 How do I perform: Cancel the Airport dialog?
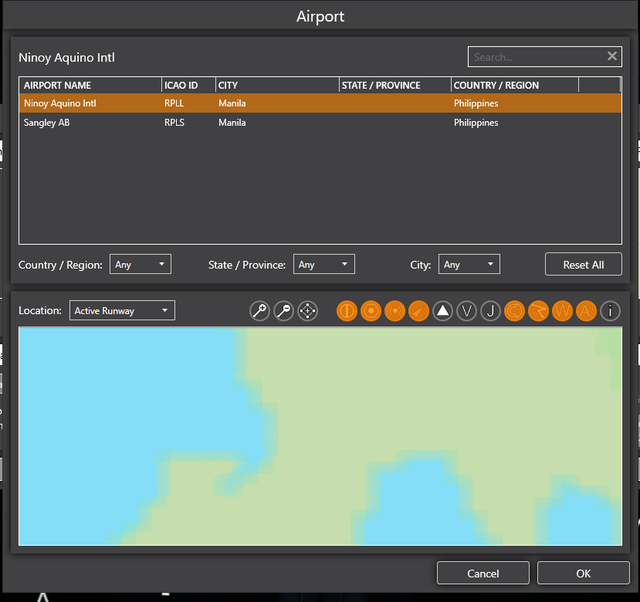[x=483, y=573]
